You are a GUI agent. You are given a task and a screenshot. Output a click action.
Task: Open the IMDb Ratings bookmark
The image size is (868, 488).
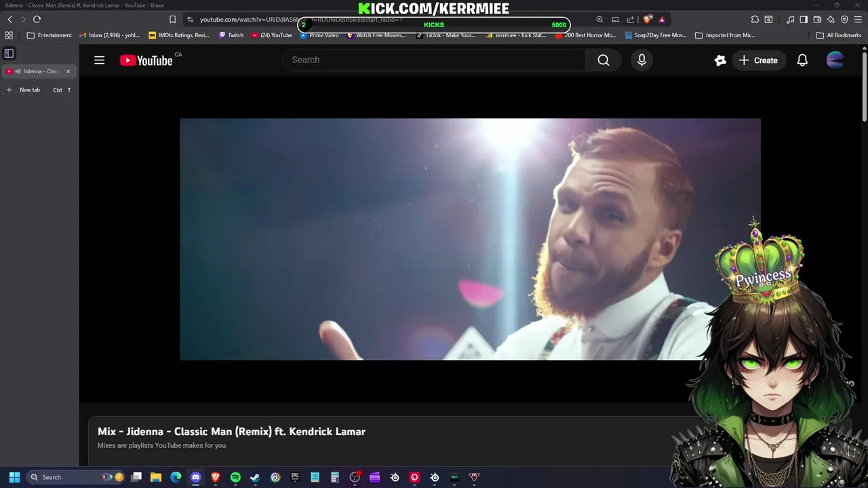click(x=179, y=35)
